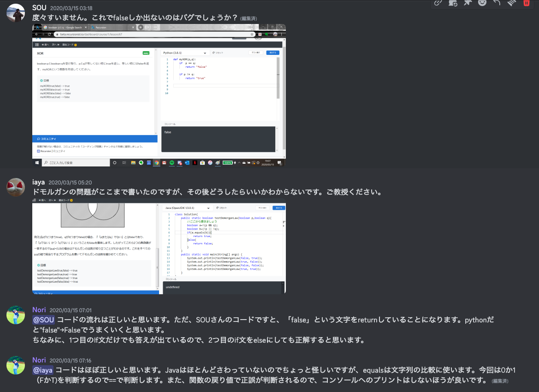Viewport: 539px width, 392px height.
Task: Click the Nori username at 07:01
Action: 39,310
